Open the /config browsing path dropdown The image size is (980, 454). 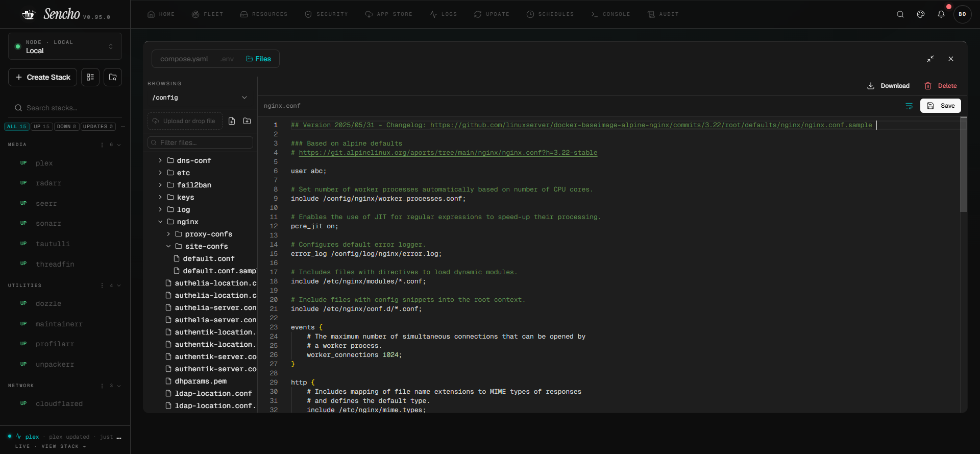coord(200,98)
